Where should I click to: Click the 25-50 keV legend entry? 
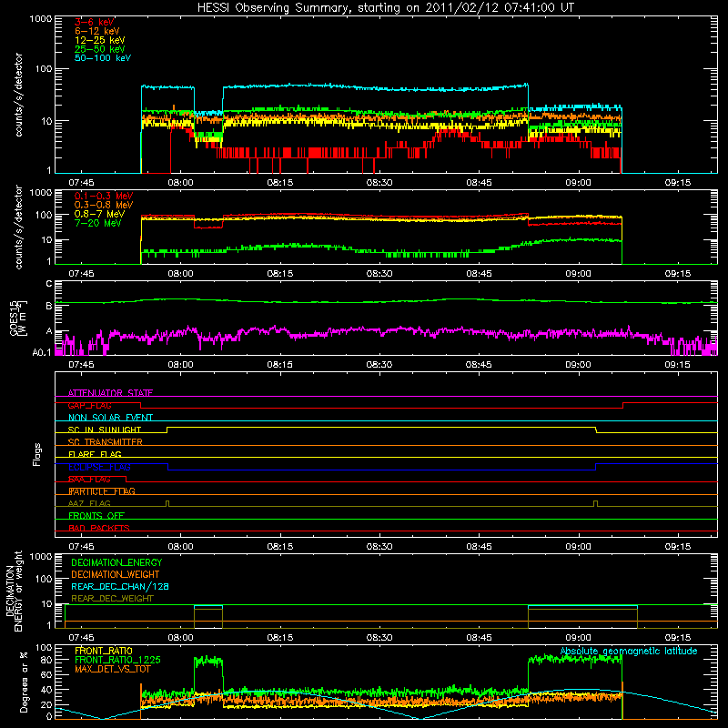pos(100,49)
